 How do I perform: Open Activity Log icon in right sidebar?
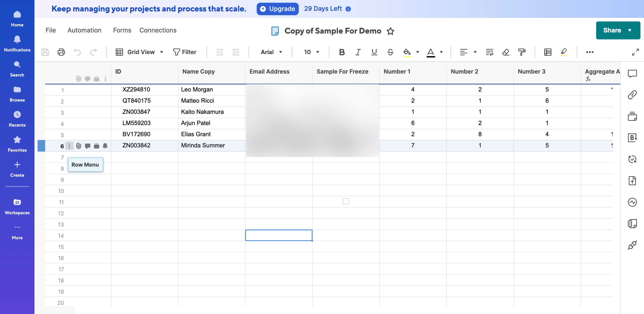[x=632, y=202]
